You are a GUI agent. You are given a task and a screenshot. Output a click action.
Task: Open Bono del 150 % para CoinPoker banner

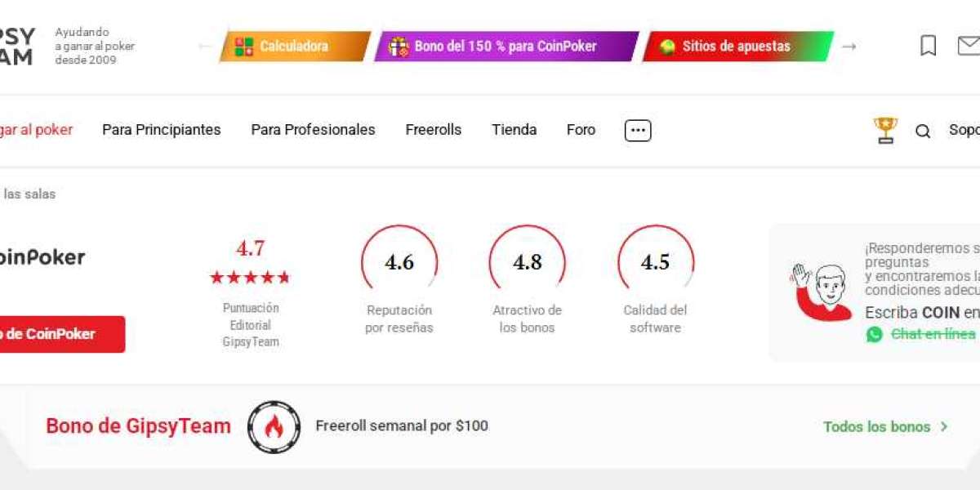point(506,47)
